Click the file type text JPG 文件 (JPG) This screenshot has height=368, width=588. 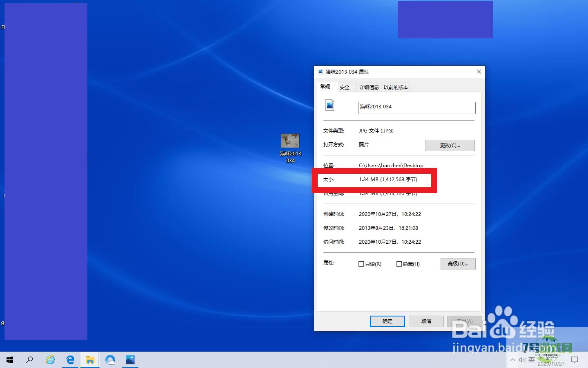click(376, 131)
